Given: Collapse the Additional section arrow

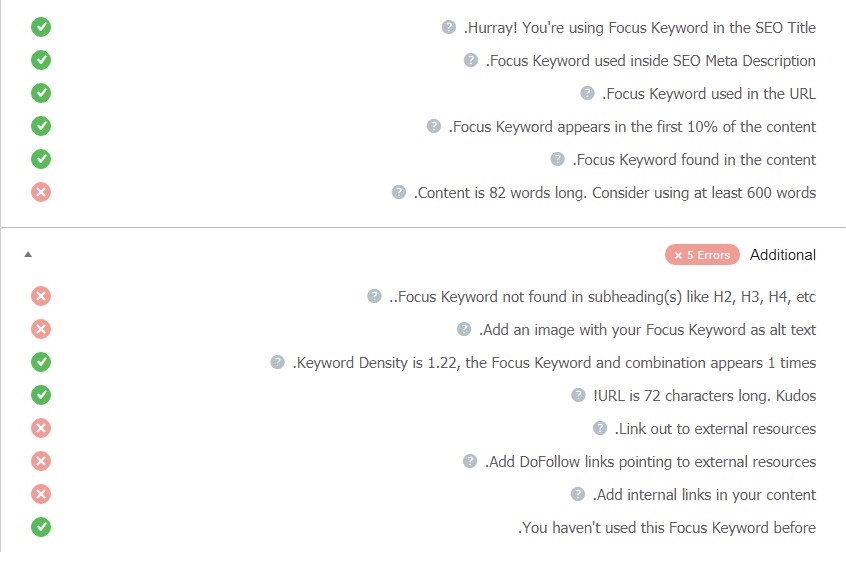Looking at the screenshot, I should coord(28,255).
